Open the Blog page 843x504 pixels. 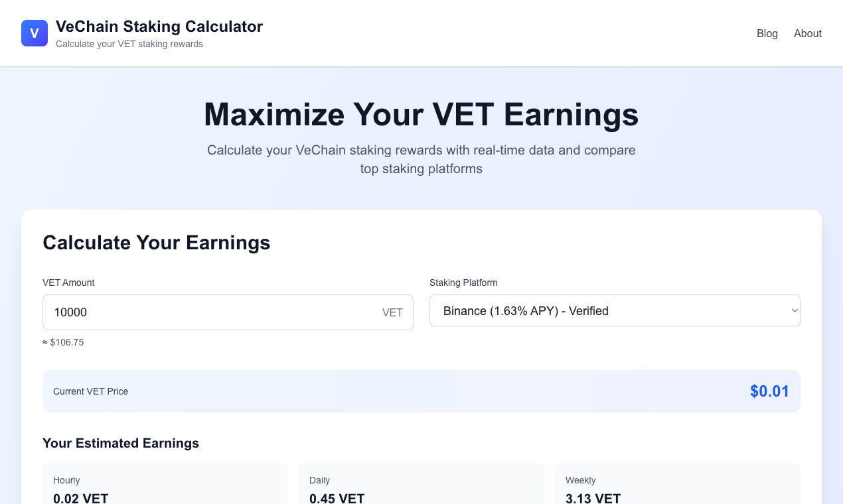coord(767,33)
